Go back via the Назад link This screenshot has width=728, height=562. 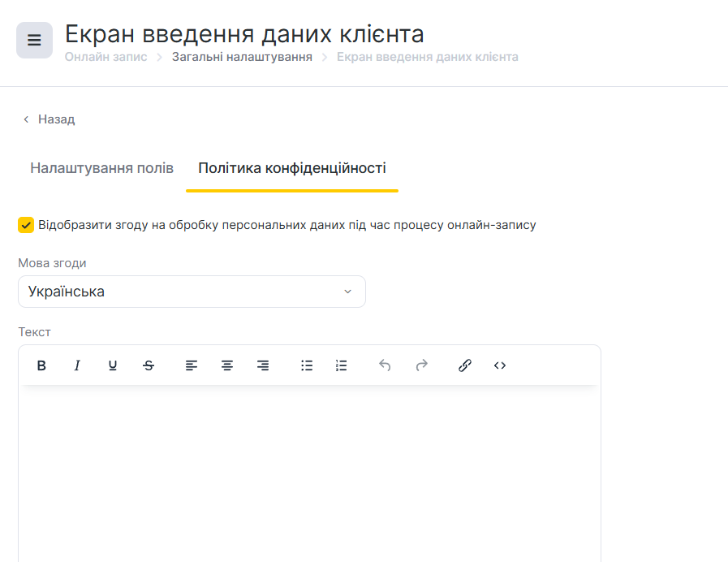coord(49,119)
